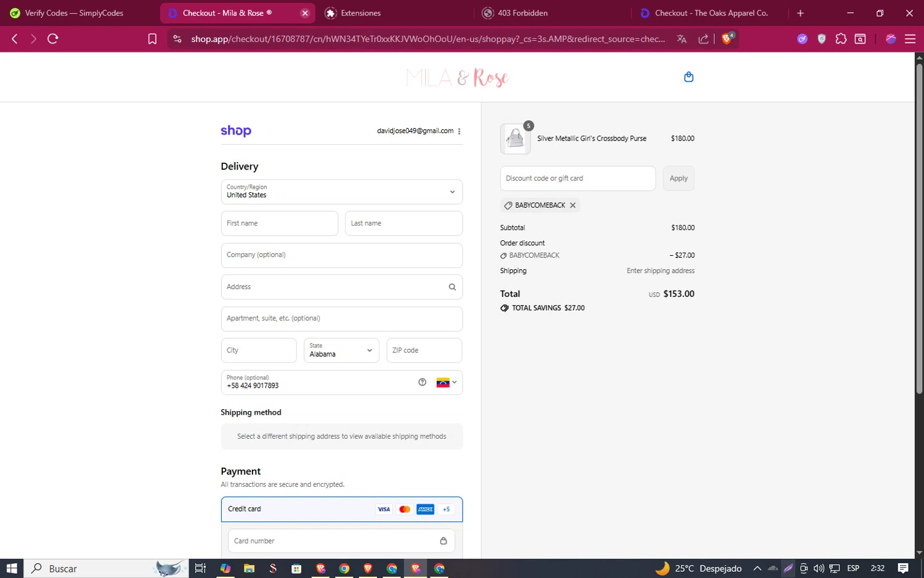
Task: Open the grey shield extension icon
Action: 822,39
